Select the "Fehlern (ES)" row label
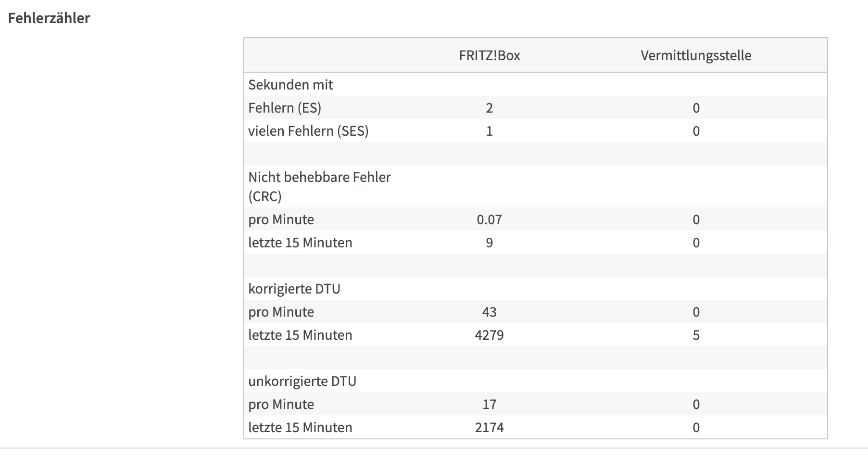Image resolution: width=868 pixels, height=462 pixels. [x=285, y=108]
